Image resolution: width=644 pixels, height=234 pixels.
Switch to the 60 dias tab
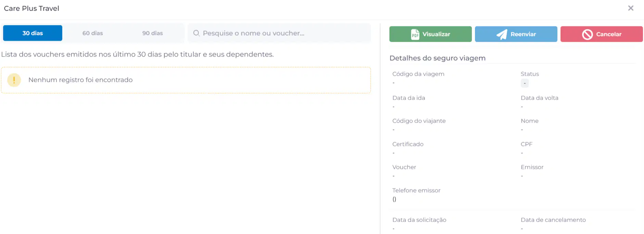tap(92, 33)
